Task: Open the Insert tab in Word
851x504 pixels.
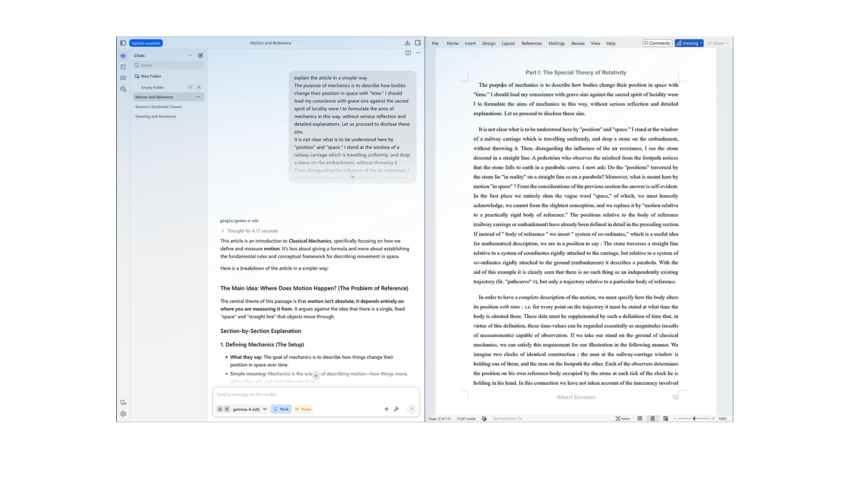Action: pyautogui.click(x=470, y=44)
